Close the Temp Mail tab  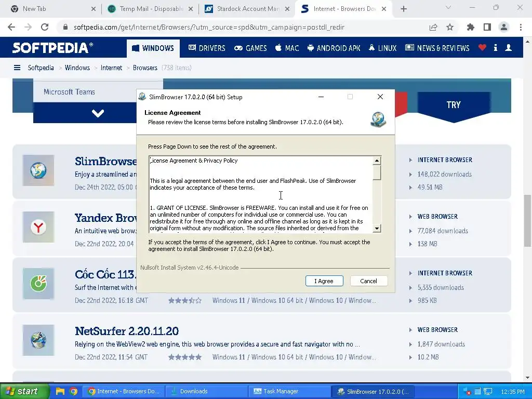pos(191,9)
